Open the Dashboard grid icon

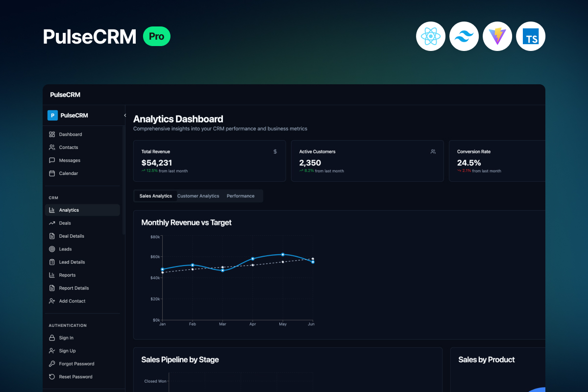click(52, 134)
